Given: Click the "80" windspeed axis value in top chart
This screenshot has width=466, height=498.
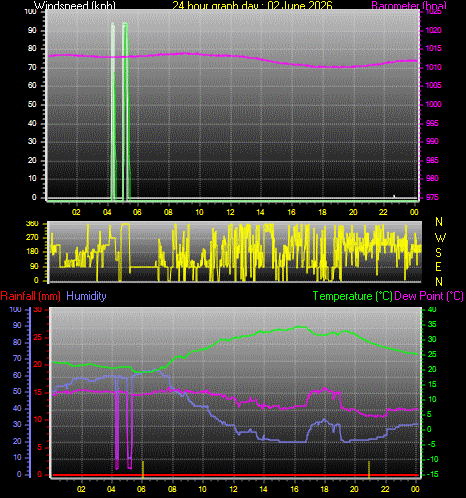Looking at the screenshot, I should click(x=32, y=49).
